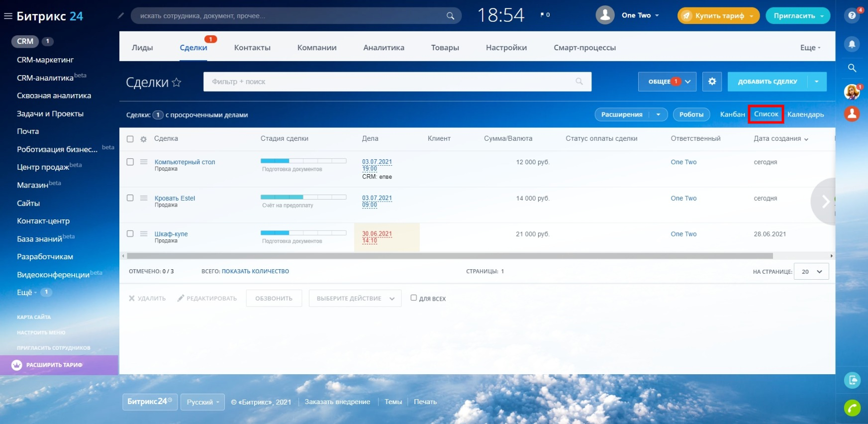This screenshot has width=868, height=424.
Task: Open the Добавить сделку arrow dropdown
Action: [817, 82]
